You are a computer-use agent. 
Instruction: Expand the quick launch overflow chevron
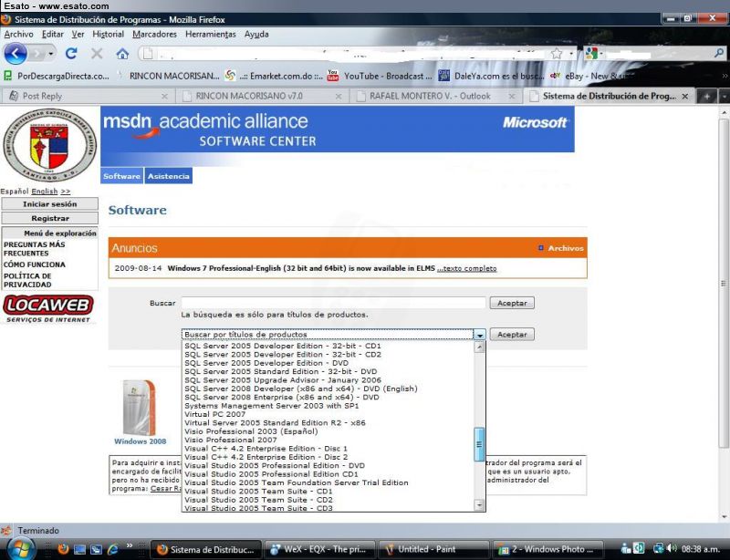[130, 546]
